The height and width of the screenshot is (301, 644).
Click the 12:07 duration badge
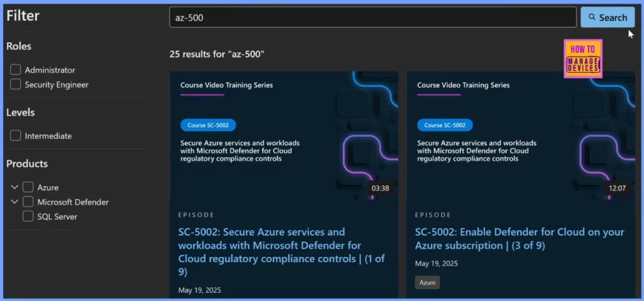pyautogui.click(x=618, y=188)
